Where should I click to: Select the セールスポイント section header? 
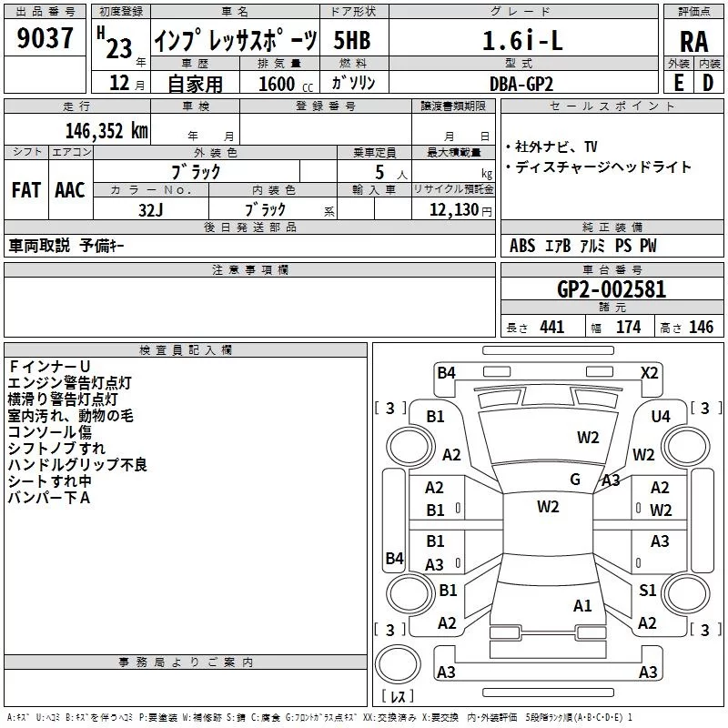tap(612, 106)
